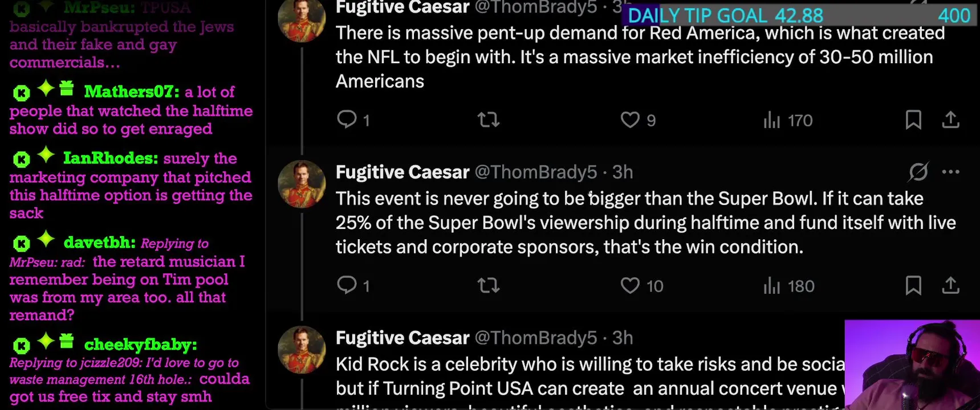Bookmark the Super Bowl viewership tweet
980x410 pixels.
pyautogui.click(x=913, y=285)
